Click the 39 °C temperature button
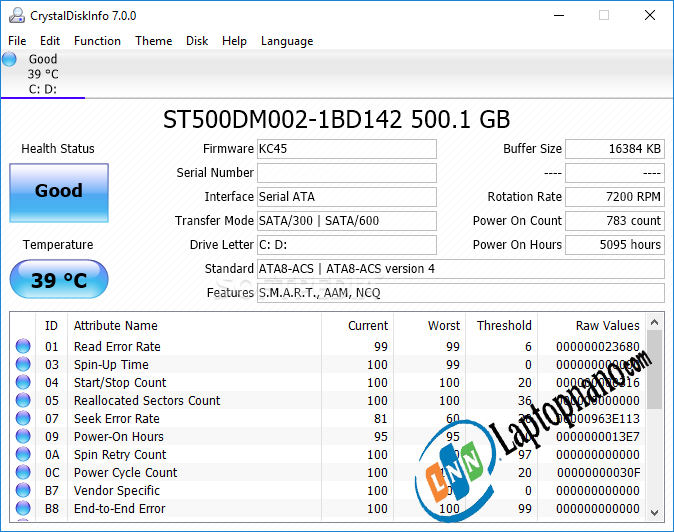The height and width of the screenshot is (532, 674). click(x=59, y=279)
